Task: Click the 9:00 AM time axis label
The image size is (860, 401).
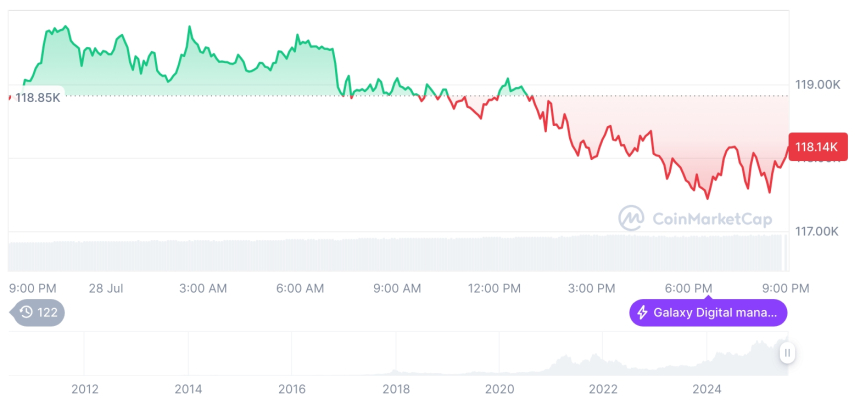Action: pos(397,288)
